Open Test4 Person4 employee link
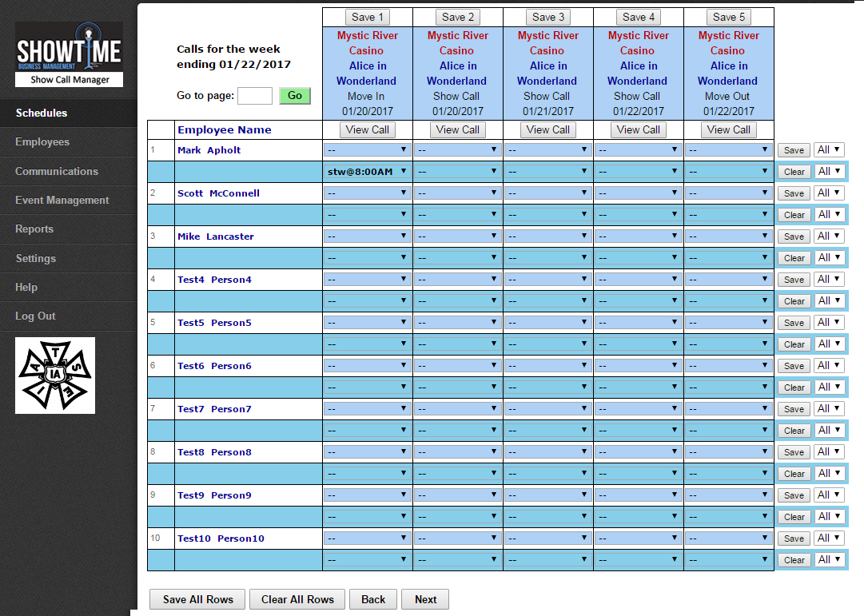Screen dimensions: 864x616 [214, 280]
